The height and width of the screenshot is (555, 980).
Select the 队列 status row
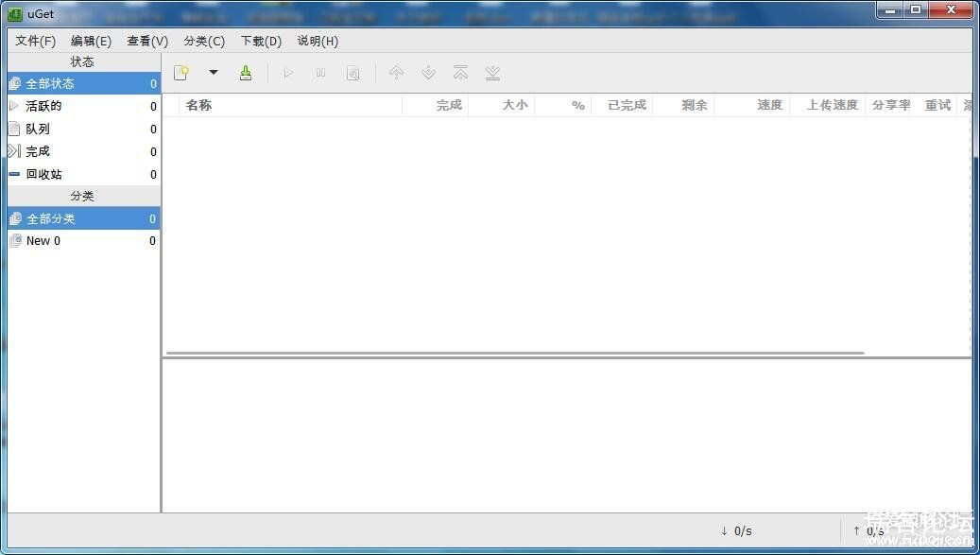pos(84,130)
